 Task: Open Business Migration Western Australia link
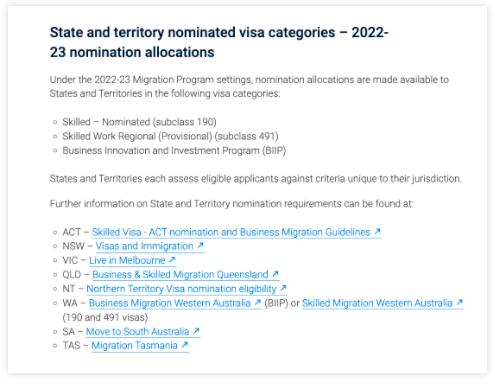coord(175,303)
